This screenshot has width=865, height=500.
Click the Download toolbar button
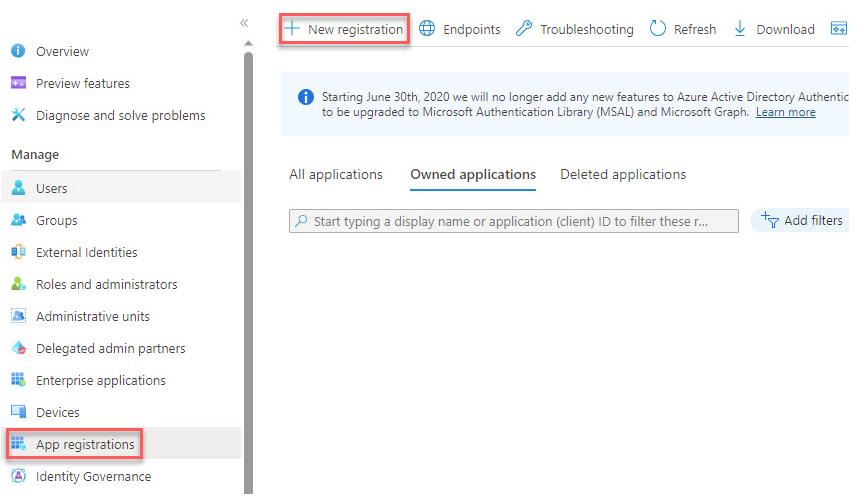[774, 29]
